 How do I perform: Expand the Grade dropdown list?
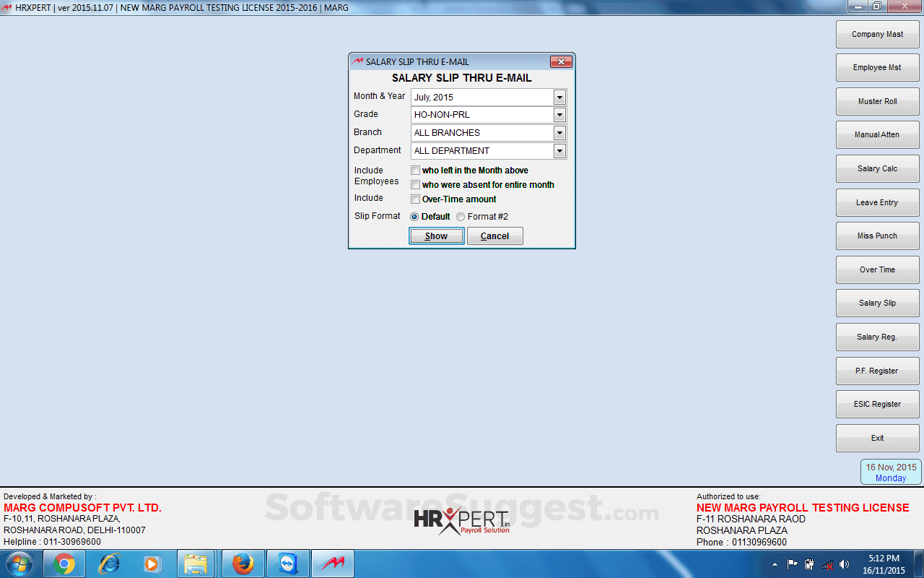coord(559,115)
